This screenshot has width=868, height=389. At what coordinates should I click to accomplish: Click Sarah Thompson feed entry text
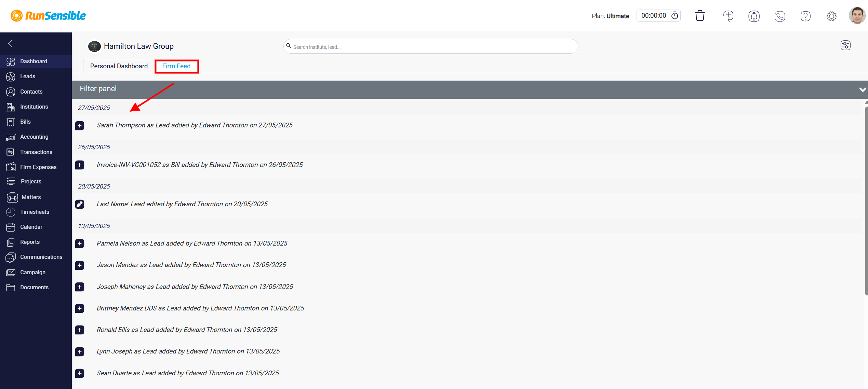195,125
